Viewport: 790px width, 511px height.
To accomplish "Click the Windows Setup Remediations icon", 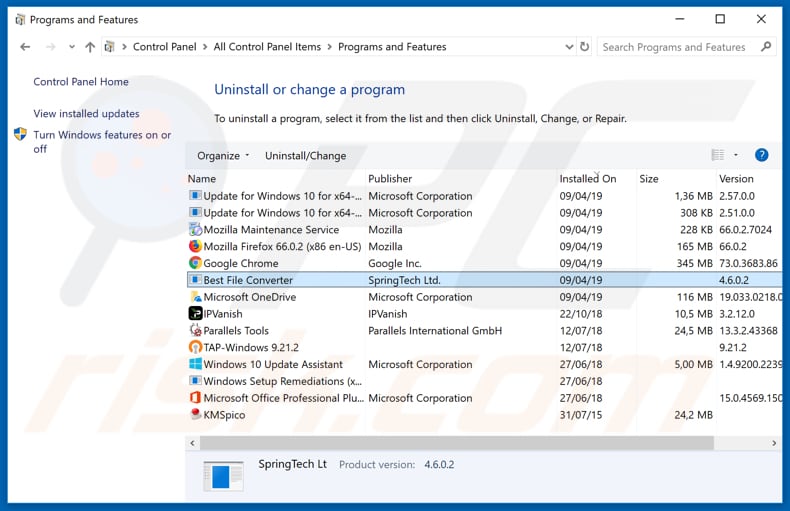I will [x=195, y=380].
